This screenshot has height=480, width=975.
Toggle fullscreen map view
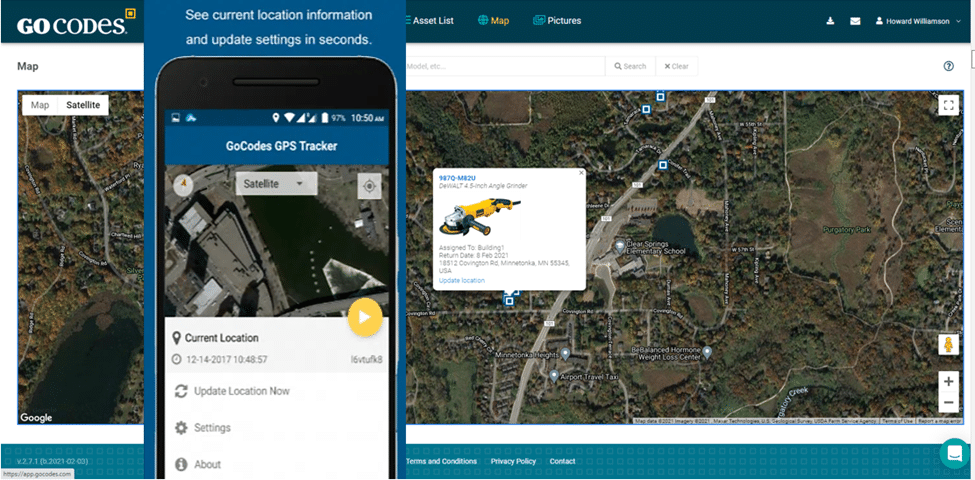pyautogui.click(x=947, y=105)
